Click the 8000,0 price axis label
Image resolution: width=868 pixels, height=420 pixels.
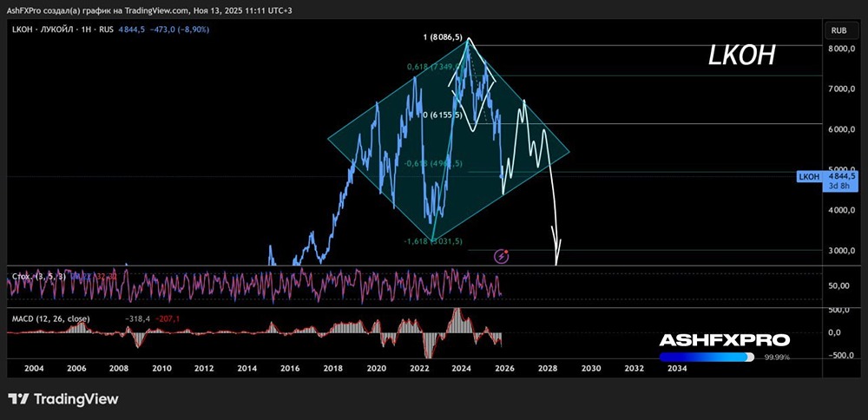[841, 49]
